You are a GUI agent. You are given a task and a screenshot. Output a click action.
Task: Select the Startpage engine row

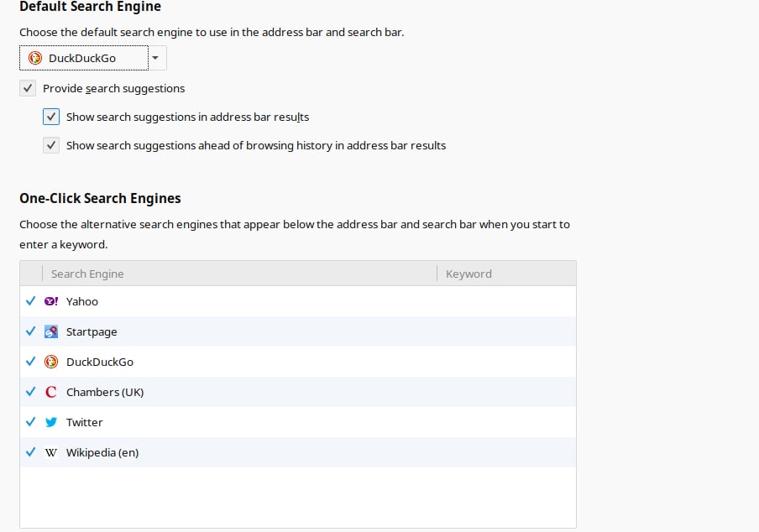[298, 331]
